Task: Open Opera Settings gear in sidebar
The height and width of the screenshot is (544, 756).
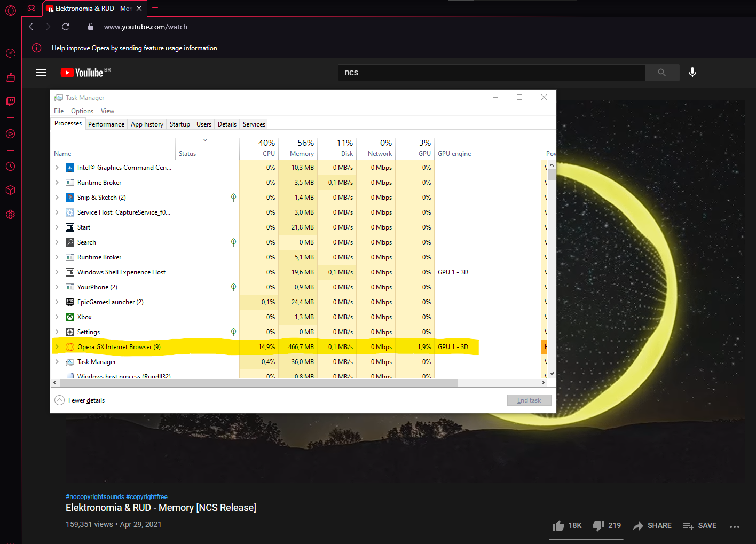Action: [10, 215]
